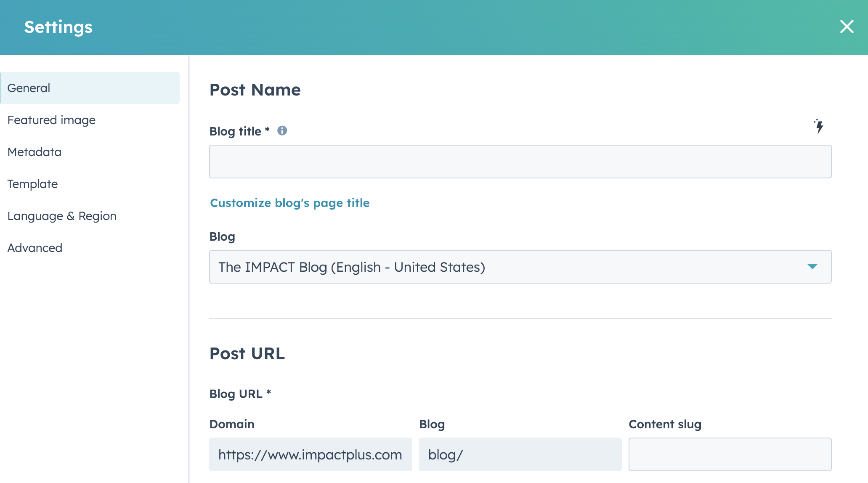This screenshot has height=483, width=868.
Task: Click the AI lightning bolt title generator icon
Action: point(819,126)
